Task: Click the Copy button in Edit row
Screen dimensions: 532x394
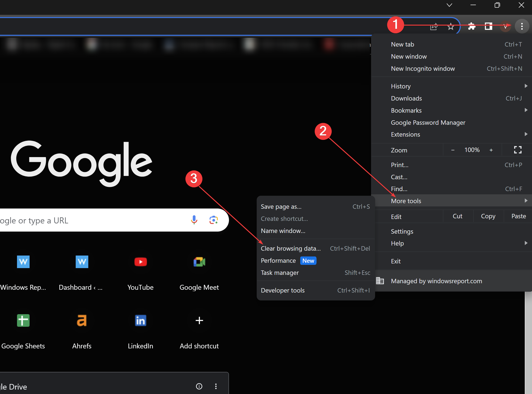Action: click(488, 216)
